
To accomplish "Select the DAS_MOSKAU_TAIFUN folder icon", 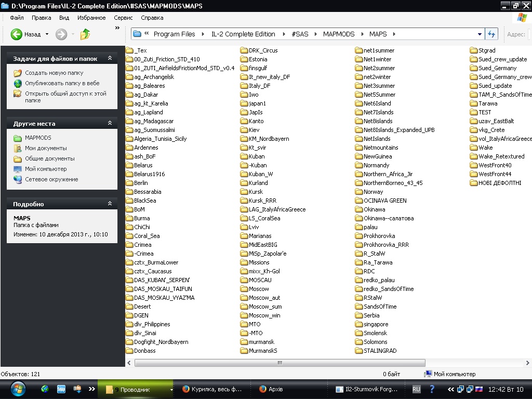I will click(x=129, y=289).
